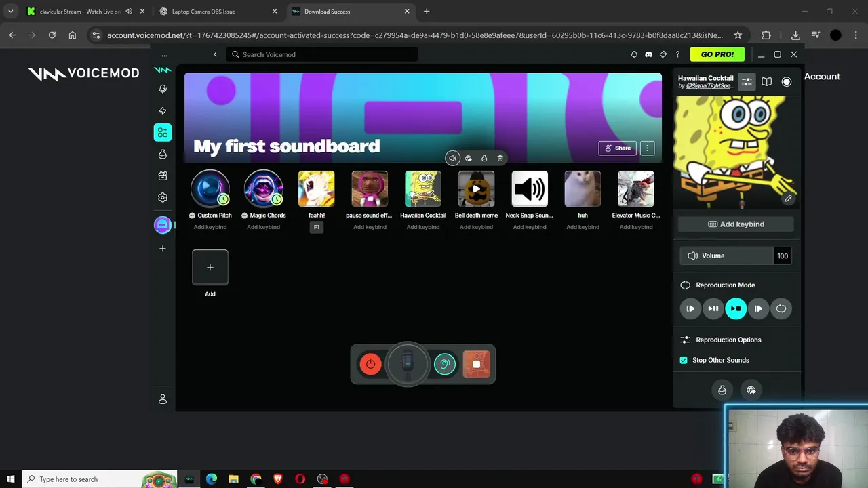Go back with the left arrow in Voicemod
The image size is (868, 488).
pos(215,54)
